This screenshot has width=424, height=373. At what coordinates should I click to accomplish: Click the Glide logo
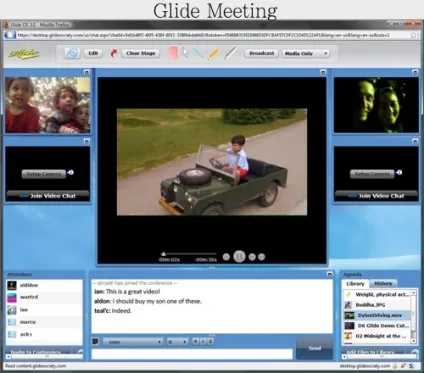point(24,53)
